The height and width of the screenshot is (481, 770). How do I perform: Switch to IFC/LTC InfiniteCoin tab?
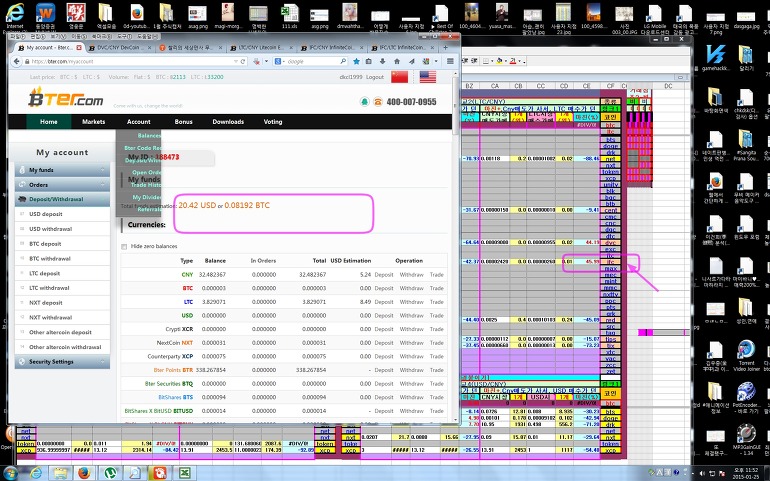point(403,48)
